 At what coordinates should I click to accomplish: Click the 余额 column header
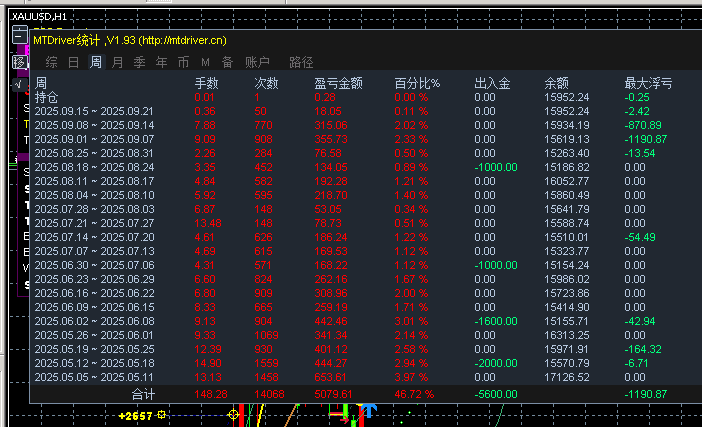[556, 83]
